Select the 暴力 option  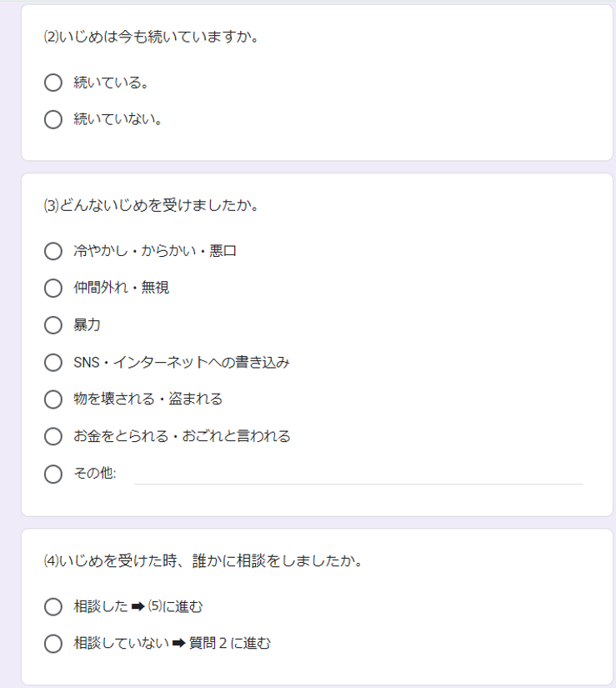(x=53, y=325)
